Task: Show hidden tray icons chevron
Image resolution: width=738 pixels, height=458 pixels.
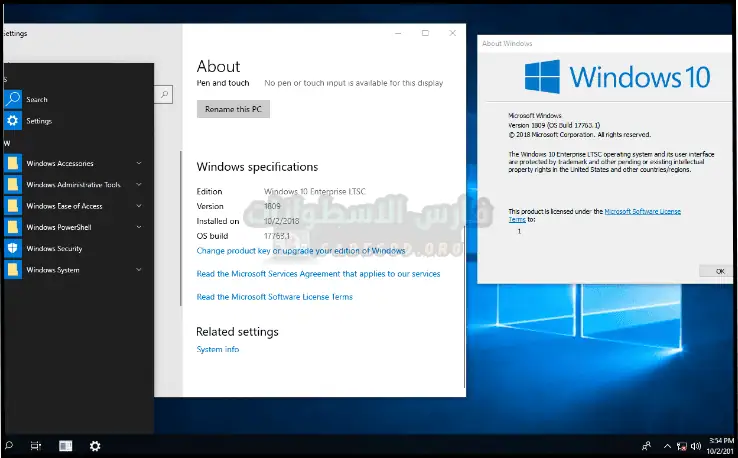Action: click(667, 446)
